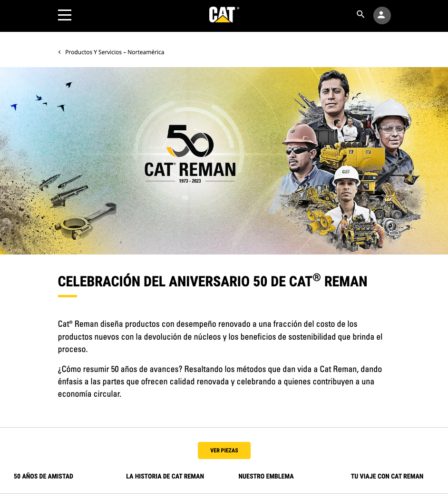Click the flying blue birds in banner

coord(42,98)
